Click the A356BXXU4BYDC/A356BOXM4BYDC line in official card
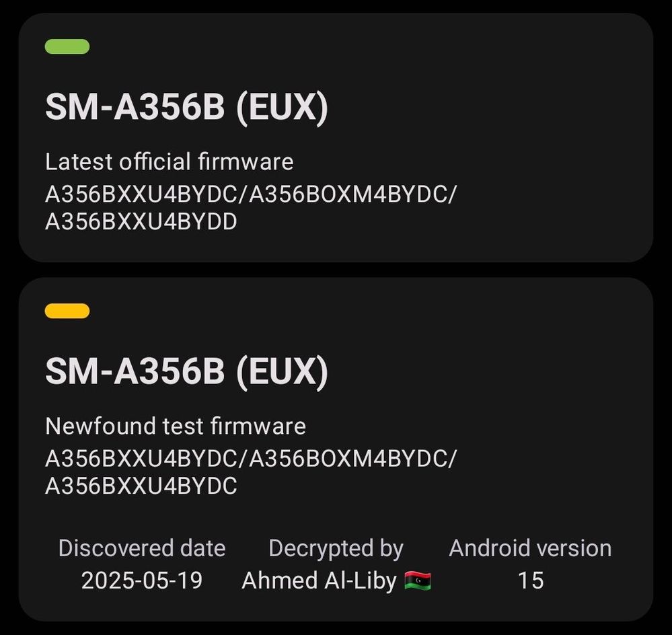672x635 pixels. click(251, 194)
